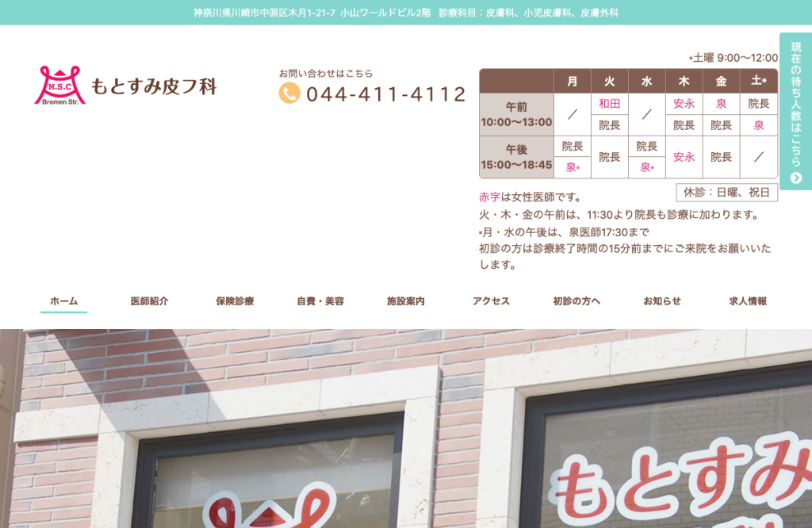Click the もとすみ皮フ科 clinic title
The height and width of the screenshot is (528, 812).
154,86
